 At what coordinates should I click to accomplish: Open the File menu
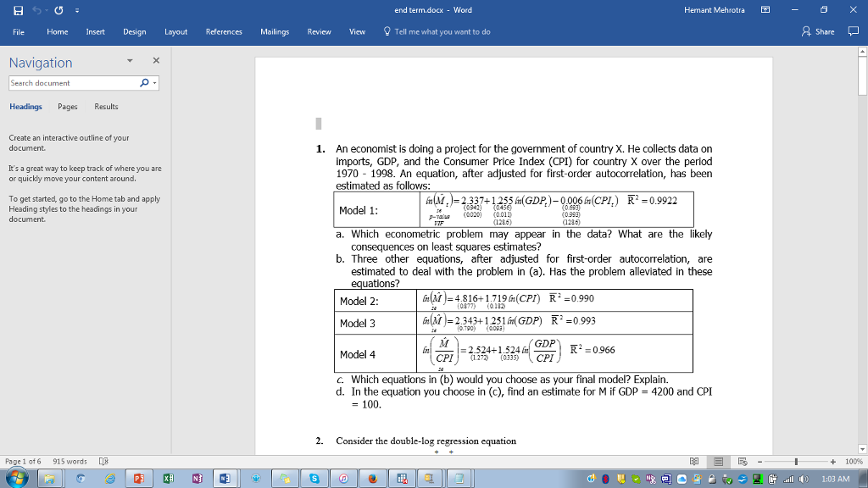click(19, 32)
